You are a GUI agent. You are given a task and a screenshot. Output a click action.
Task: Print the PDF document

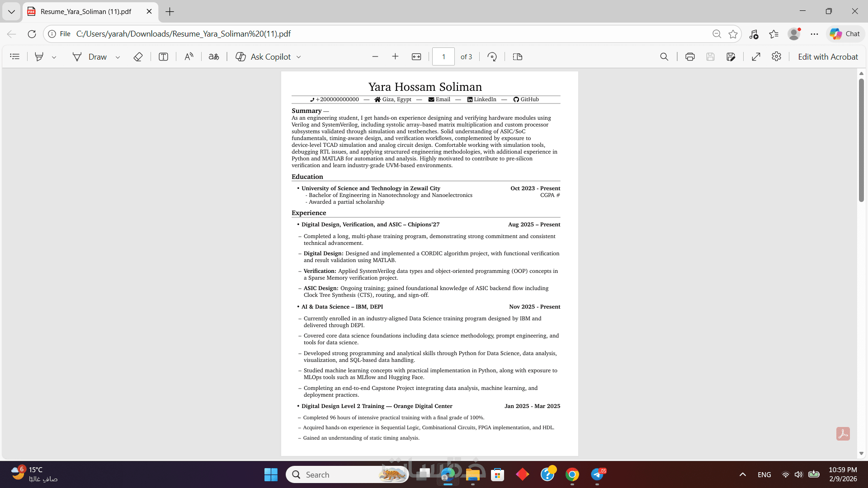[x=689, y=56]
